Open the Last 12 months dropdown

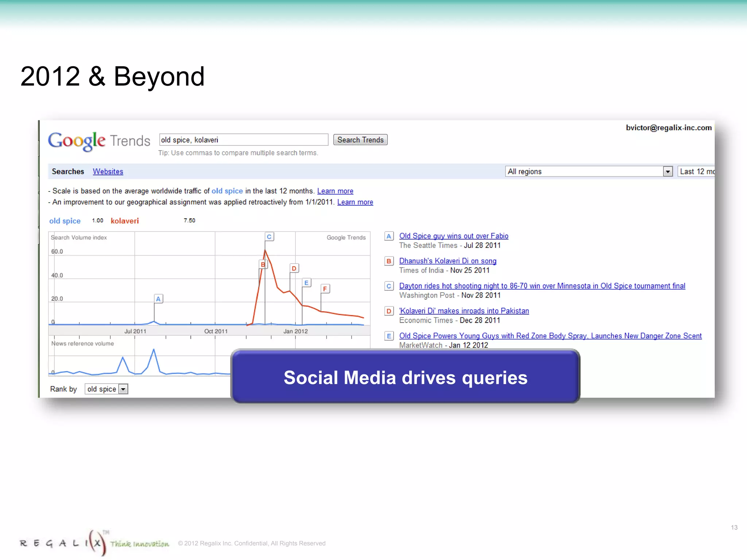tap(696, 171)
